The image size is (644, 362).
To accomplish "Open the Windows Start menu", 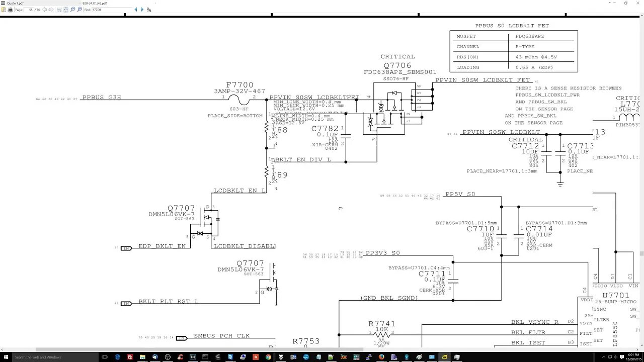I will tap(6, 357).
